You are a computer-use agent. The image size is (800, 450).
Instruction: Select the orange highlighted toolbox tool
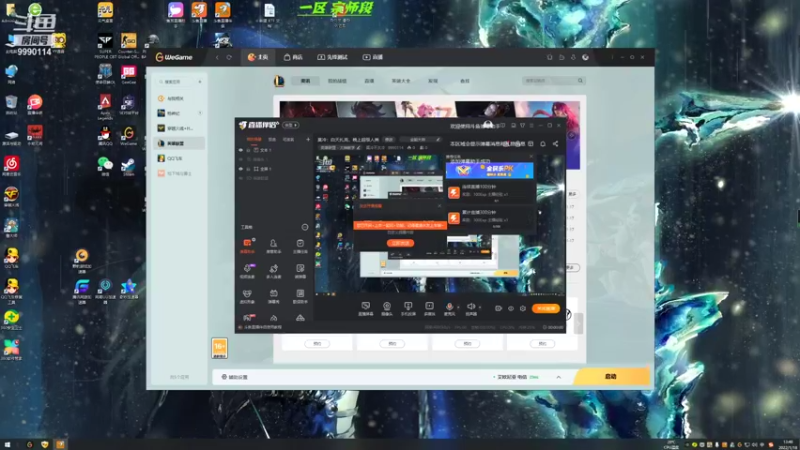pyautogui.click(x=247, y=245)
